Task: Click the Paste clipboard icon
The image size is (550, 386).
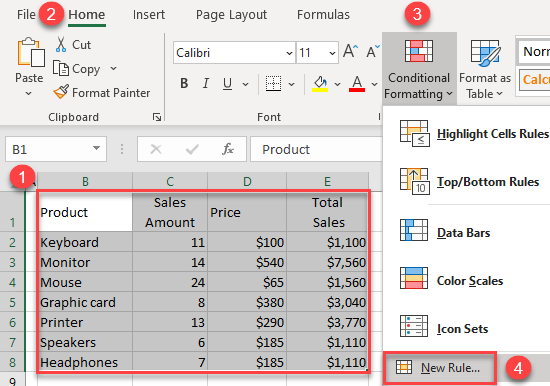Action: (31, 52)
